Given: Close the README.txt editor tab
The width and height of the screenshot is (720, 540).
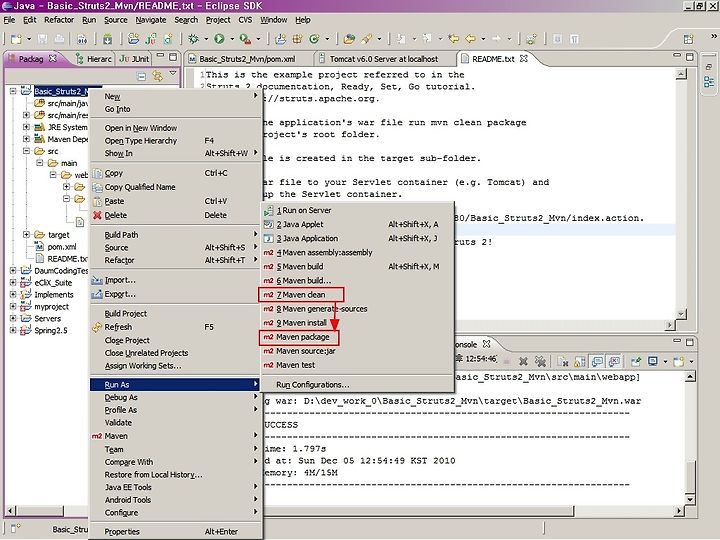Looking at the screenshot, I should pos(523,58).
